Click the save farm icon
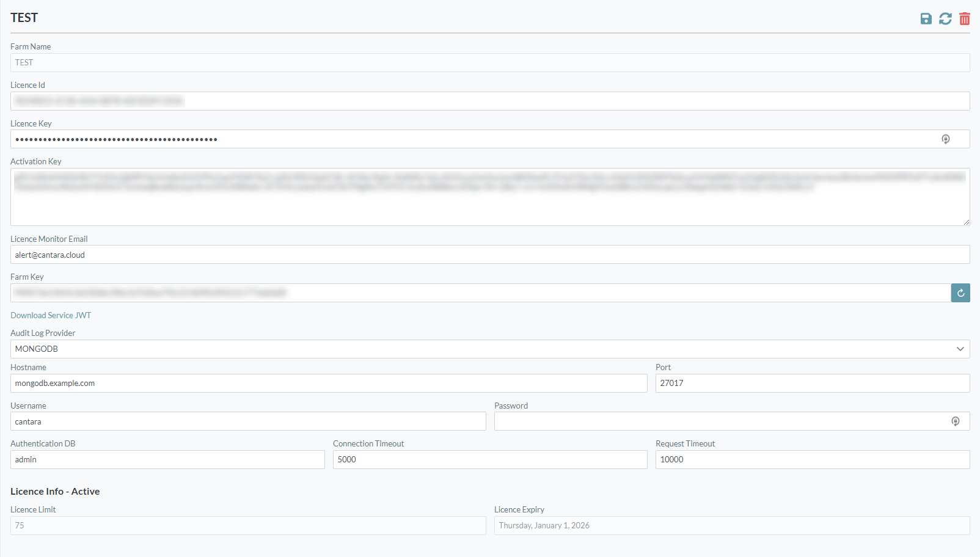The image size is (980, 557). point(926,19)
